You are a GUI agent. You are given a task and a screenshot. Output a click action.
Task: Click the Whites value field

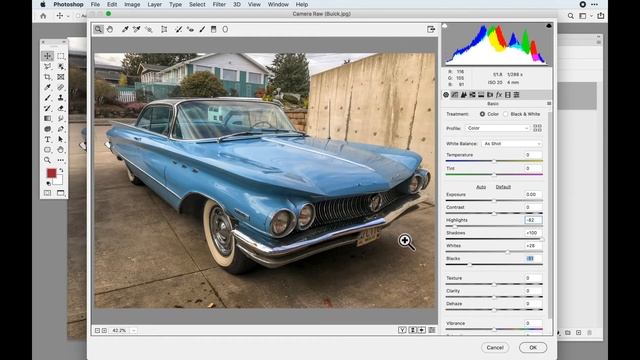[533, 246]
